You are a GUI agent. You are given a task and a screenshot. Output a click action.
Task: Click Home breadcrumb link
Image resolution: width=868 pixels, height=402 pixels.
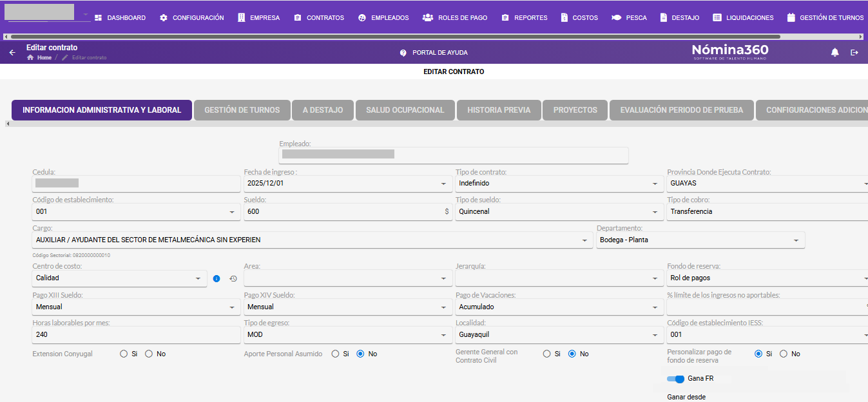point(44,57)
